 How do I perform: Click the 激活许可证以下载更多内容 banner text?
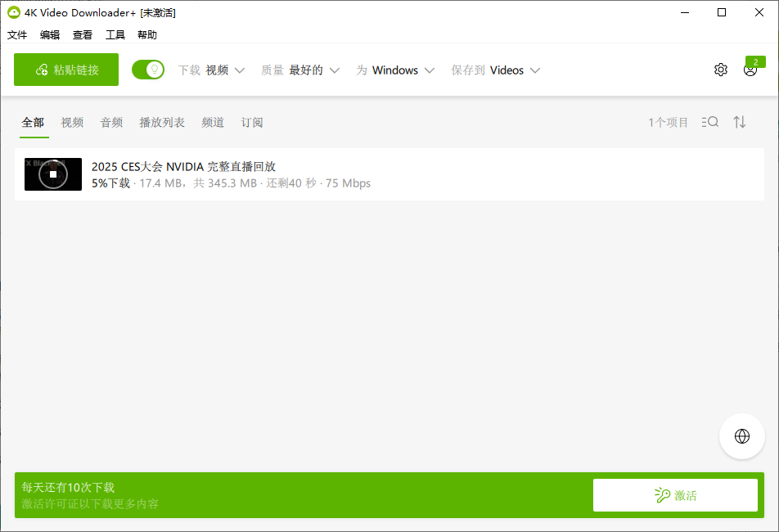[x=90, y=503]
